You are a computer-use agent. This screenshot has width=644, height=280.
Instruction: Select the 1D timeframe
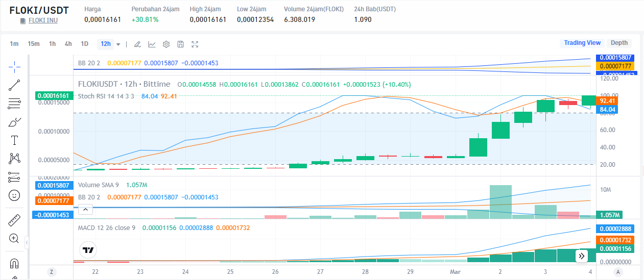pyautogui.click(x=85, y=44)
